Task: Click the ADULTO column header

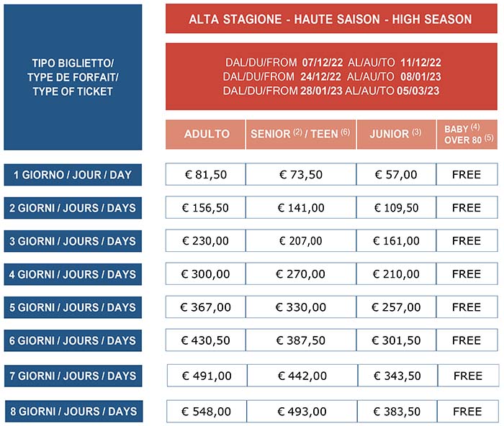Action: coord(206,134)
